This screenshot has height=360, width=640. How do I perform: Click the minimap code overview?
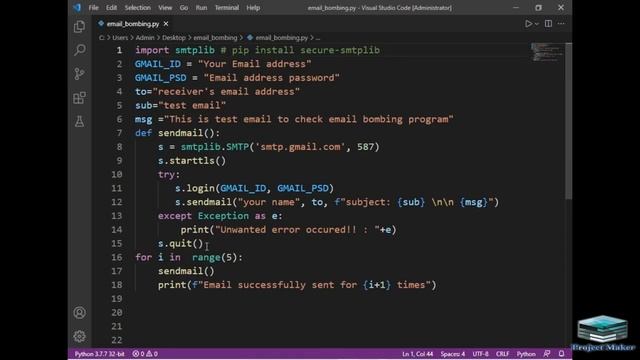[x=547, y=52]
